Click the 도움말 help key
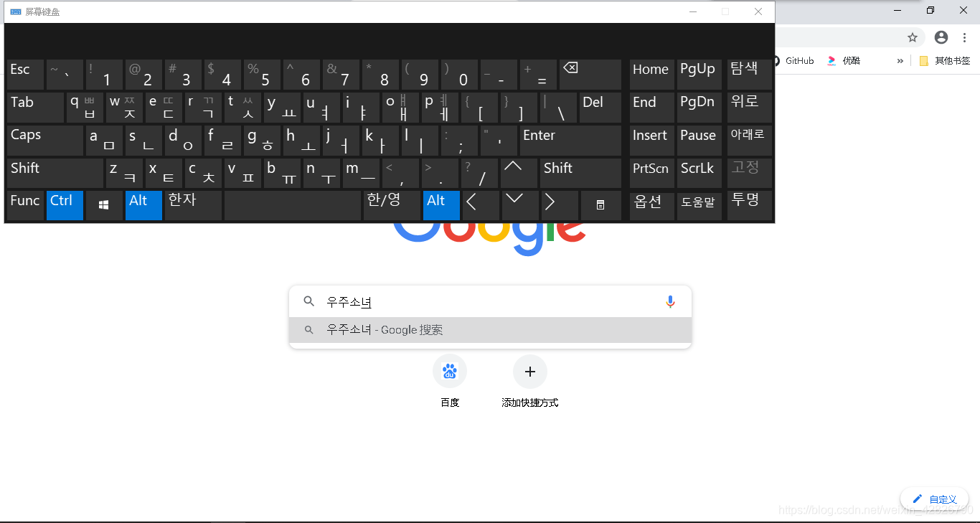Viewport: 980px width, 523px height. point(699,205)
